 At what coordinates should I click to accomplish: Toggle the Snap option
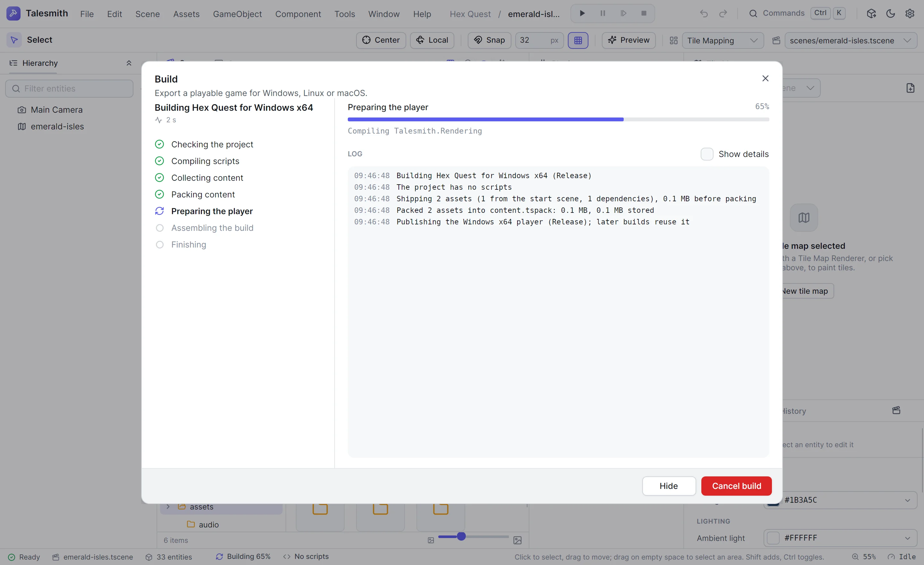[x=489, y=40]
